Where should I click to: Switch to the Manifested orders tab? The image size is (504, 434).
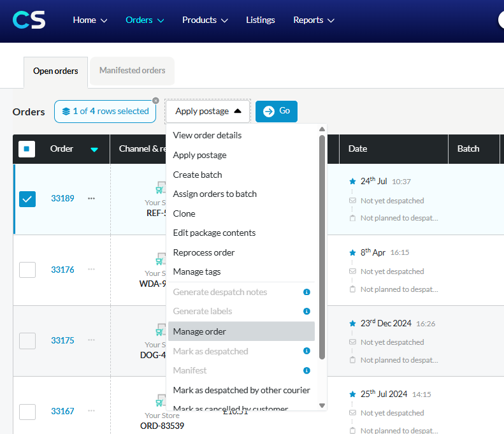[132, 71]
